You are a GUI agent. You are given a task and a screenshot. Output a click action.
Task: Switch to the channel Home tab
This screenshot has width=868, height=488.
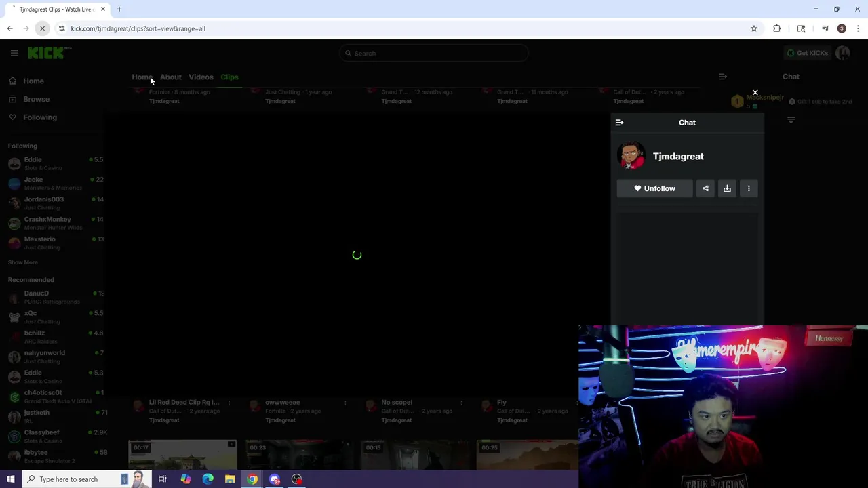142,77
